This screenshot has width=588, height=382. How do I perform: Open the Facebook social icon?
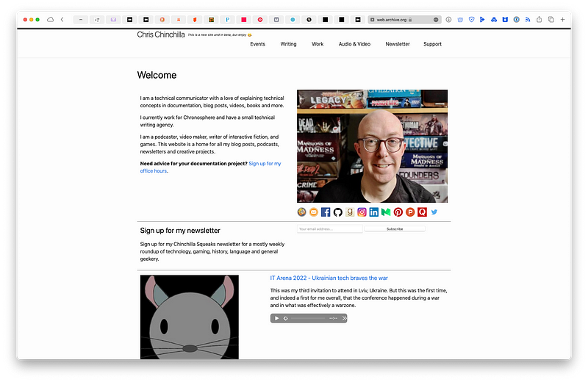click(326, 212)
